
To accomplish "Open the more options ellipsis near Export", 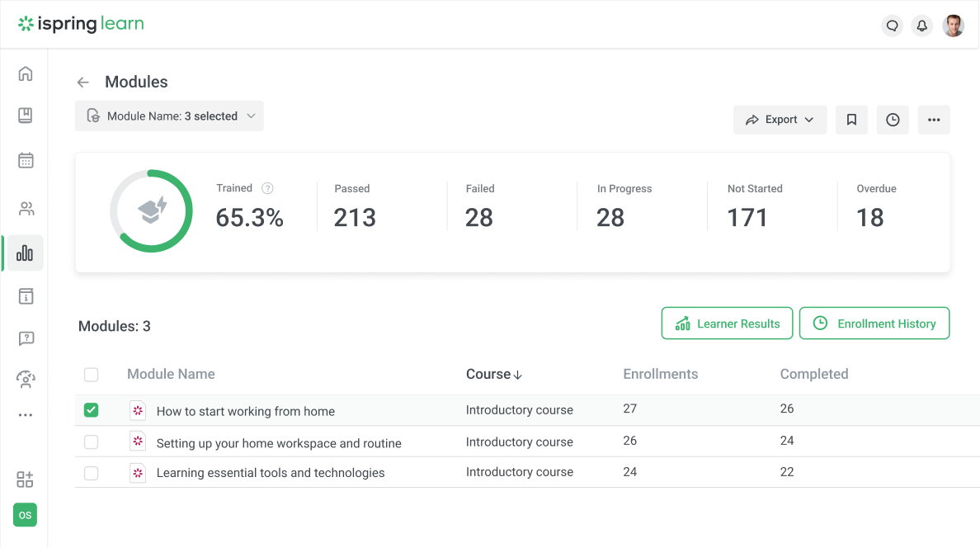I will tap(934, 120).
